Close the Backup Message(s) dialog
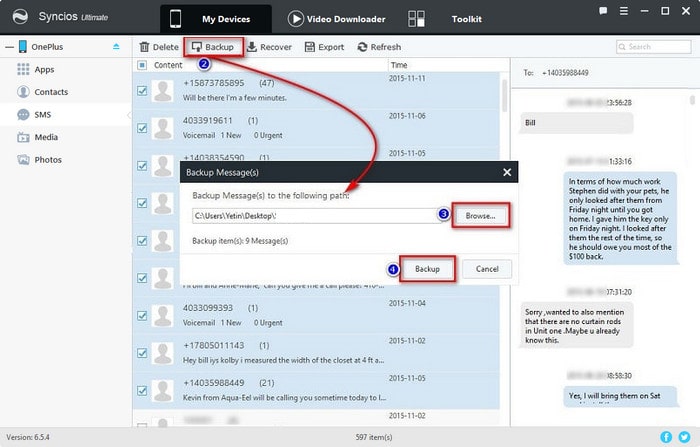700x447 pixels. pos(507,172)
